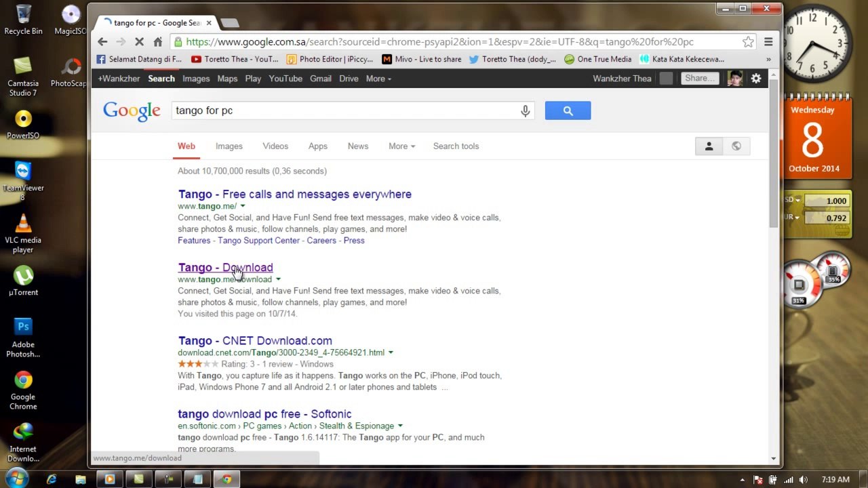Open the 'Tango - Download' result link
Screen dimensions: 868x488
[225, 268]
